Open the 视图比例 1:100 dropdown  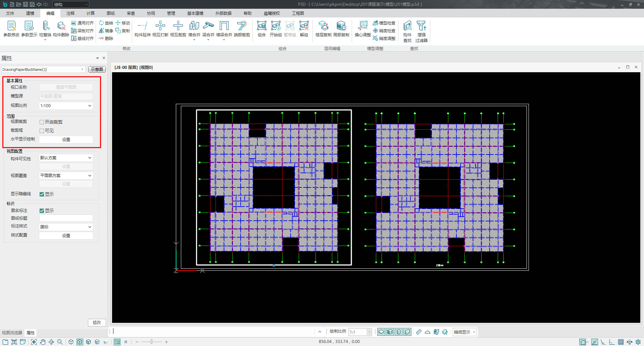(x=66, y=106)
